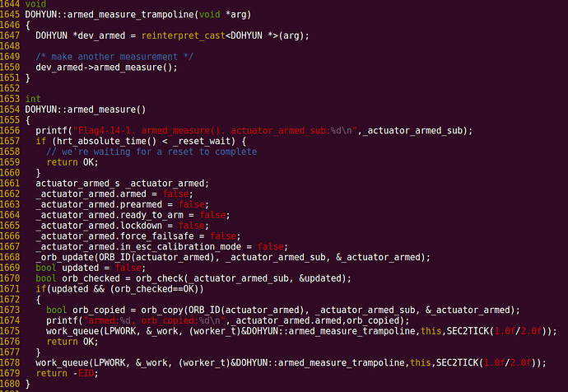Click in_esc_calibration_mode on line 1667
This screenshot has width=568, height=392.
point(180,247)
